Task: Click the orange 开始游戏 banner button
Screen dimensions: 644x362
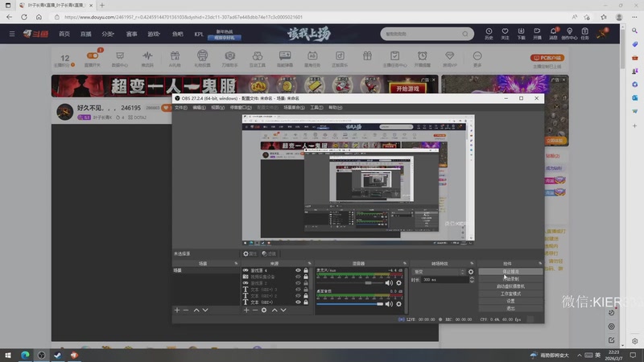Action: (407, 88)
